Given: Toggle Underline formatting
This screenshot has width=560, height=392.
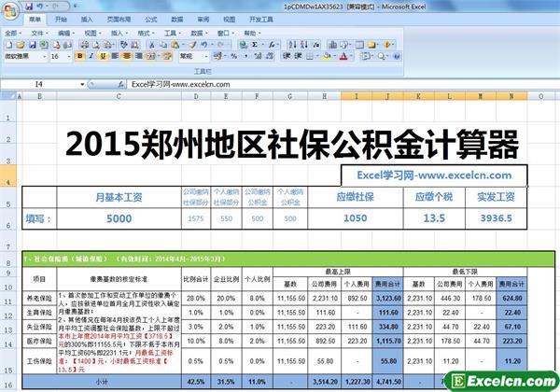Looking at the screenshot, I should 104,56.
